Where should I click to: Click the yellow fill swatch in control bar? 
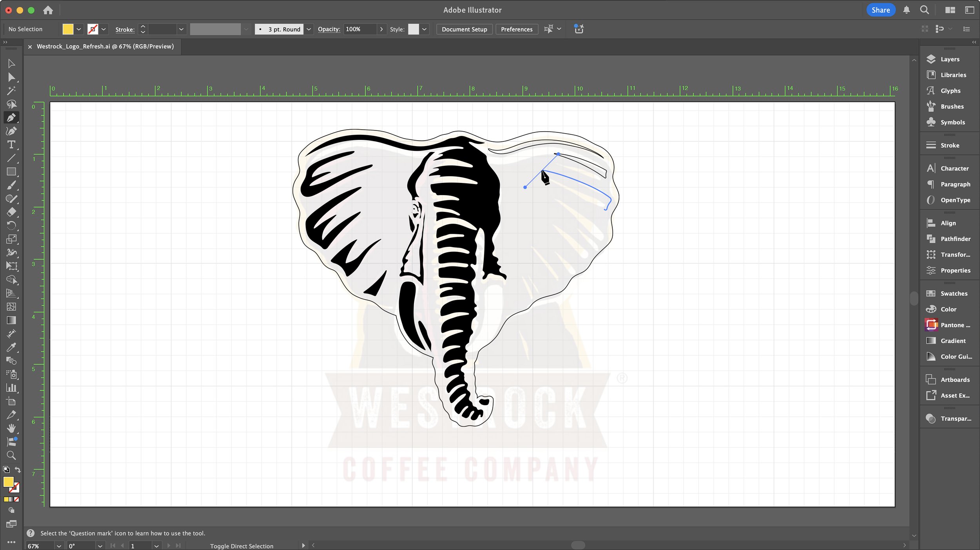point(68,29)
